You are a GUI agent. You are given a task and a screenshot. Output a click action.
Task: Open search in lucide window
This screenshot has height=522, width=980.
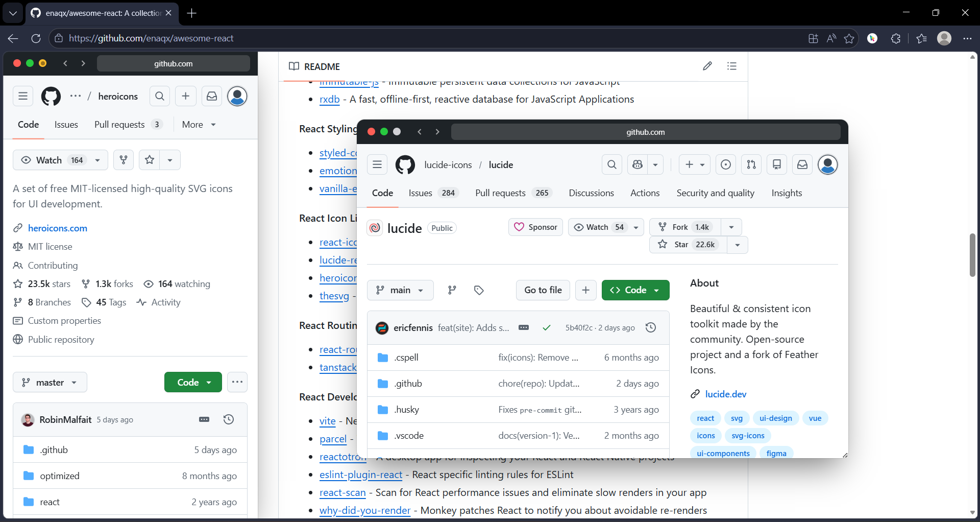612,164
